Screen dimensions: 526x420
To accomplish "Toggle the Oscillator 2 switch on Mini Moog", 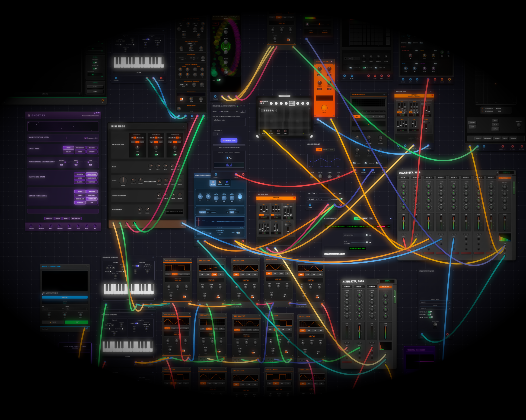I will (156, 154).
